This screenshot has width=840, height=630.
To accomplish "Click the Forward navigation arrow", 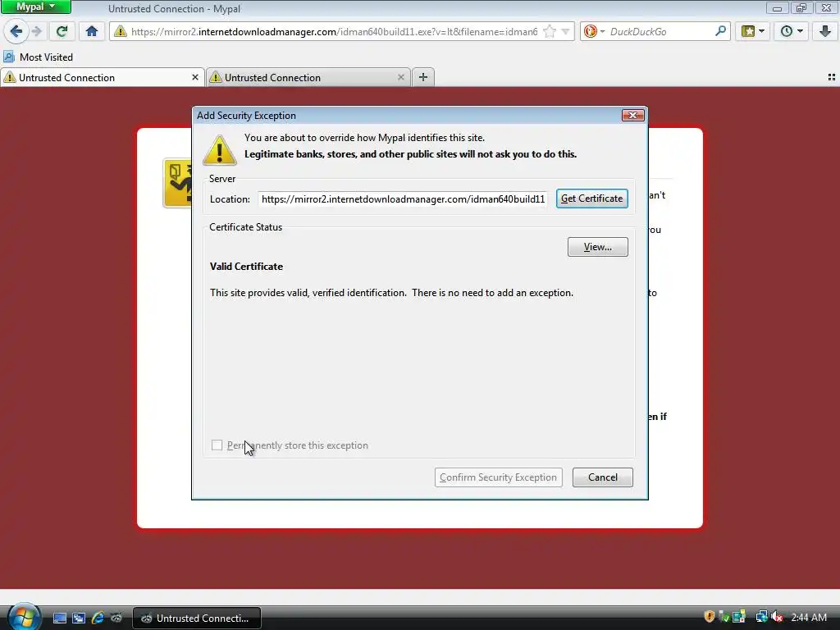I will (x=36, y=32).
